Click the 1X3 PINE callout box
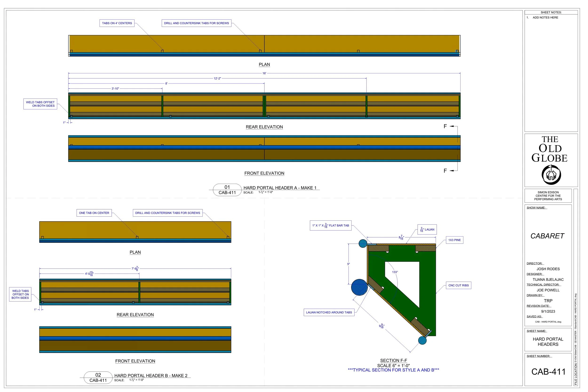Screen dimensions: 588x392 (454, 240)
